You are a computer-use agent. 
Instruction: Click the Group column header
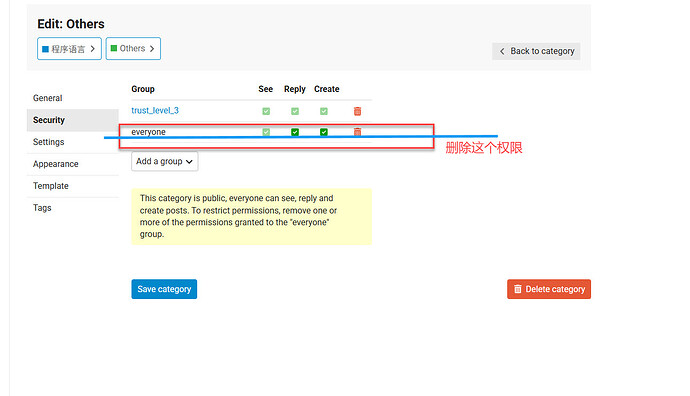tap(143, 89)
